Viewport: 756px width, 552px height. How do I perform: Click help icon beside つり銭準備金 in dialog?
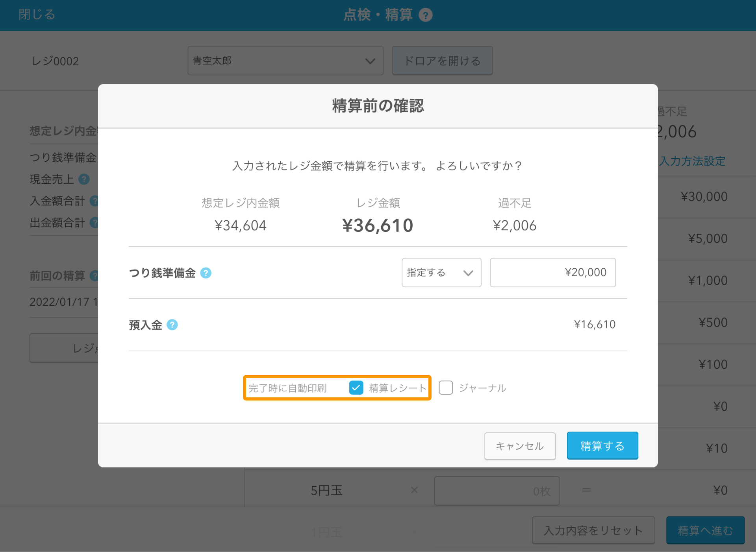[206, 273]
